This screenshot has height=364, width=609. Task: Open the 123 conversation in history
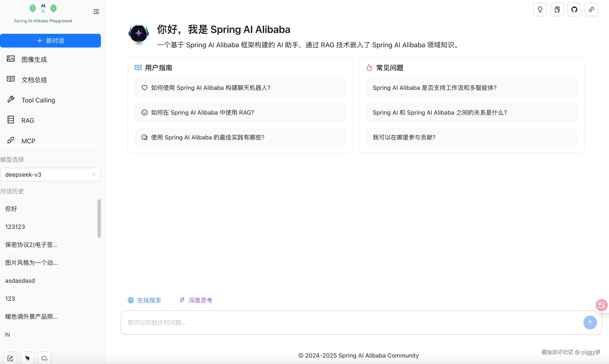49,298
